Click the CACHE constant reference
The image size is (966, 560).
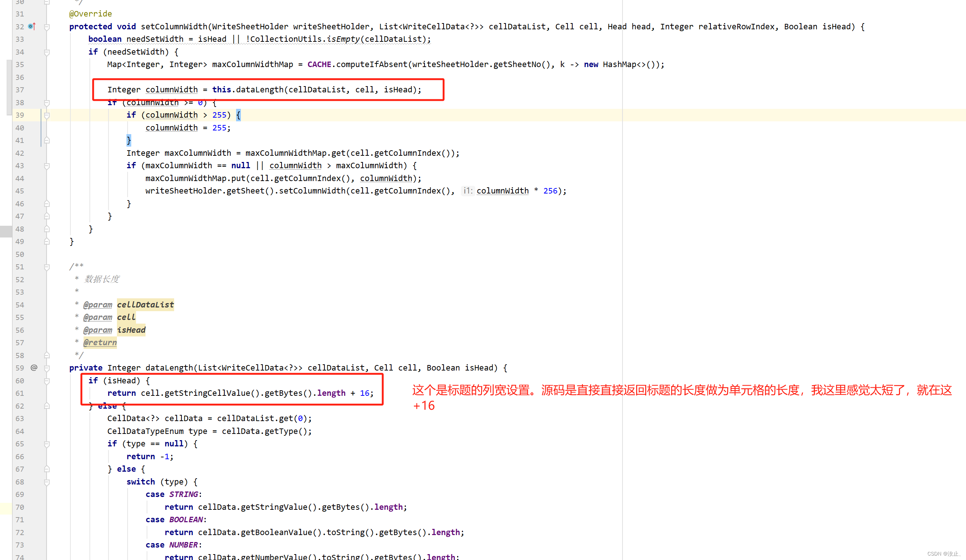(319, 65)
